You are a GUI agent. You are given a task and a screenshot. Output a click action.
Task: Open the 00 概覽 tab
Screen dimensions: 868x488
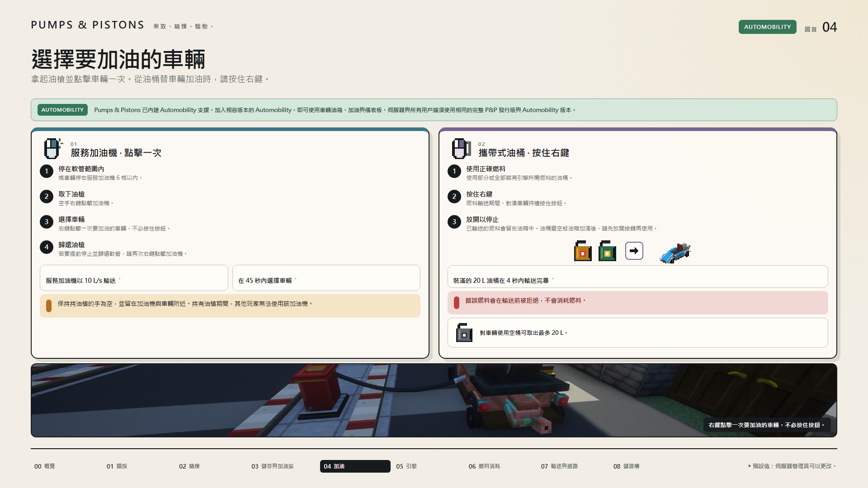pos(66,466)
